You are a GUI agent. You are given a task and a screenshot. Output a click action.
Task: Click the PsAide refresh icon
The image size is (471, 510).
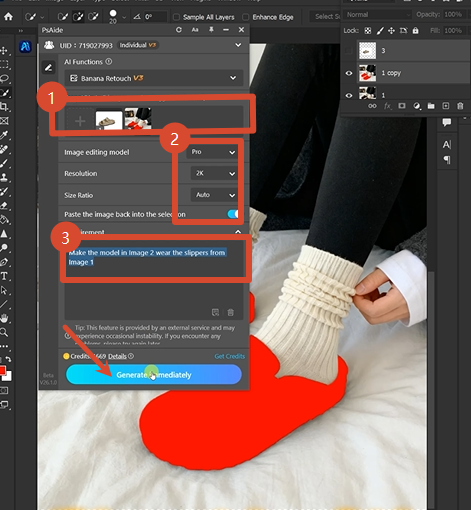pyautogui.click(x=179, y=30)
